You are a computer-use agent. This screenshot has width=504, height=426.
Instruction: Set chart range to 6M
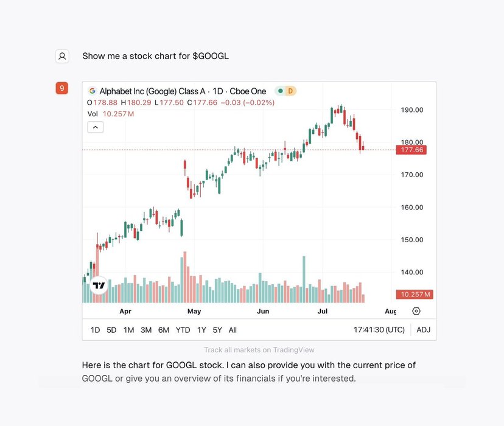click(x=164, y=330)
